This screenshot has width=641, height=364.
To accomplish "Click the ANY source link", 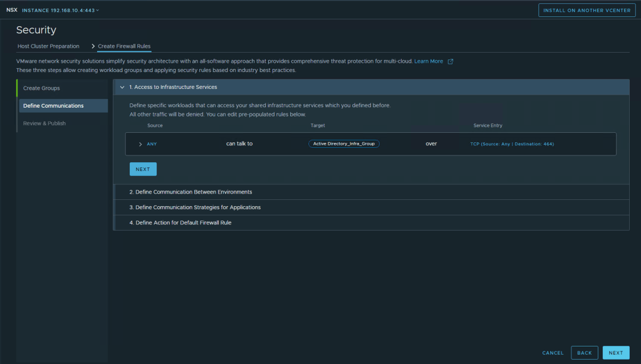I will point(152,144).
